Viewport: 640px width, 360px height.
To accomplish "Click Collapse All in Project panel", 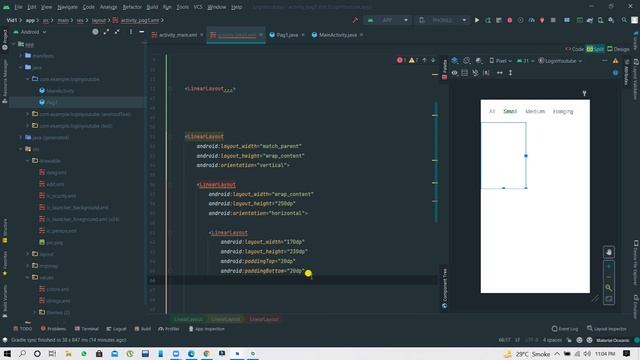I will coord(117,31).
